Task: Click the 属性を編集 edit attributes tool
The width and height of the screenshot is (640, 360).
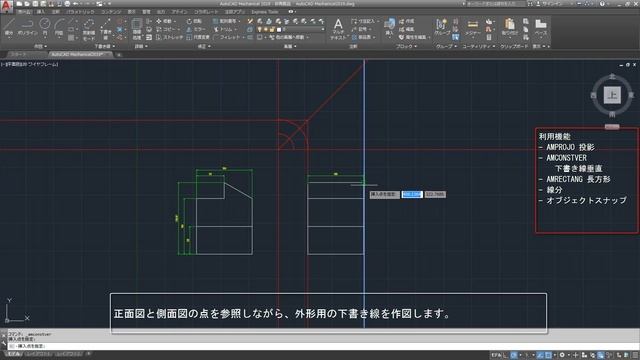Action: click(x=413, y=37)
